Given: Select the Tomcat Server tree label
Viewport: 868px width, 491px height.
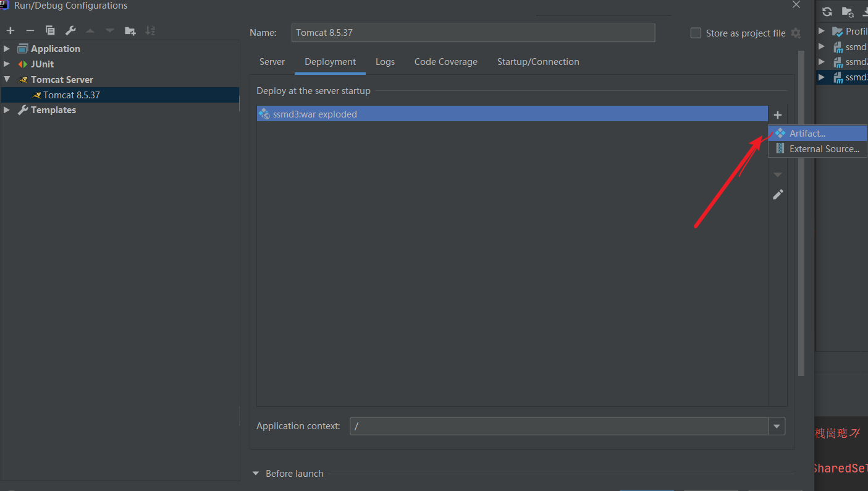Looking at the screenshot, I should pos(62,80).
